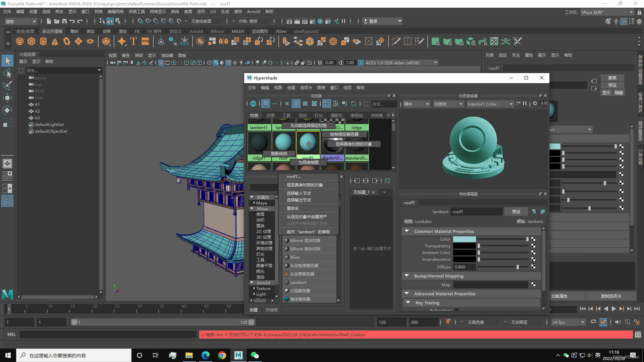Choose 重命名 from context menu
The width and height of the screenshot is (644, 362).
click(x=292, y=208)
